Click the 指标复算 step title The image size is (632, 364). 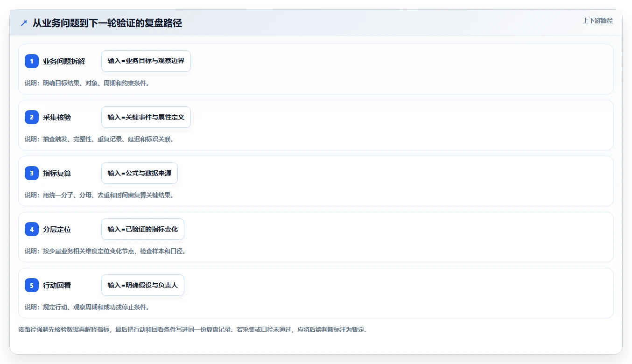point(57,173)
